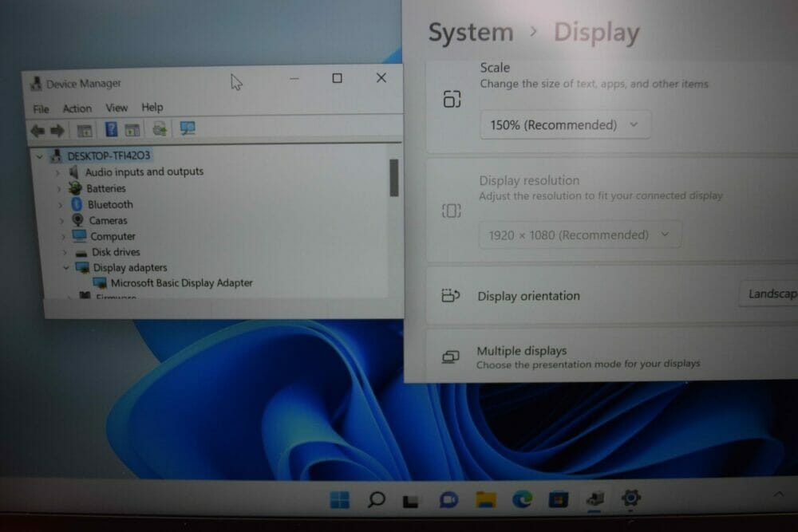Select the Computer category label
This screenshot has width=798, height=532.
coord(113,237)
